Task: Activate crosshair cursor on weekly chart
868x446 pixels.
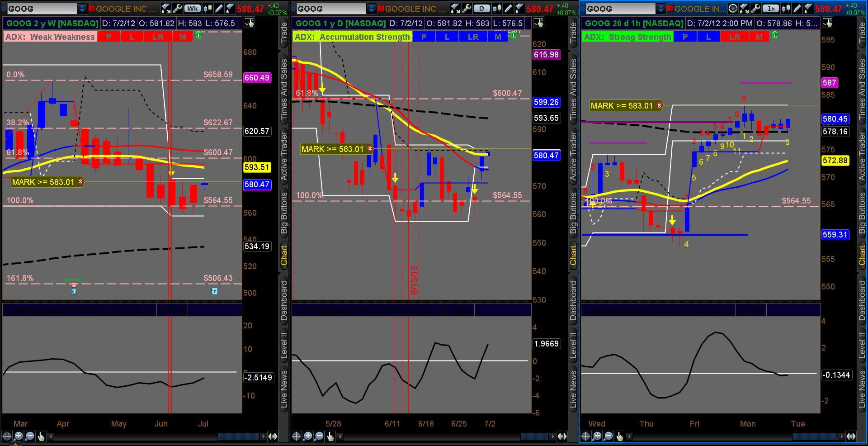Action: tap(7, 436)
